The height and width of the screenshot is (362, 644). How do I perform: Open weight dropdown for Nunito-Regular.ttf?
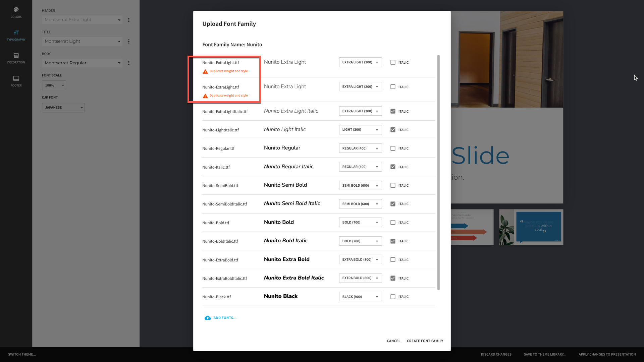point(360,148)
